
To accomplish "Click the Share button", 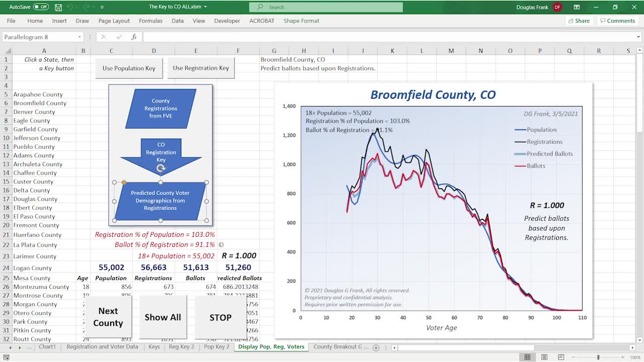I will 579,21.
